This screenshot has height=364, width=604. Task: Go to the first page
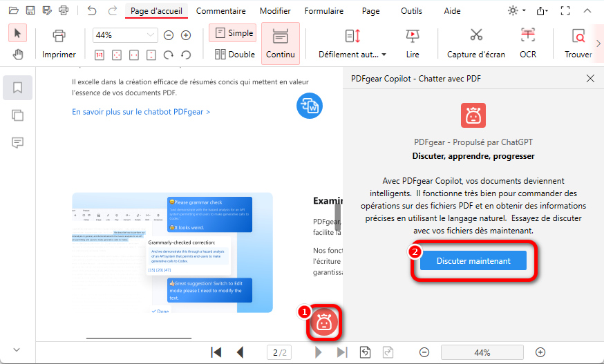216,352
